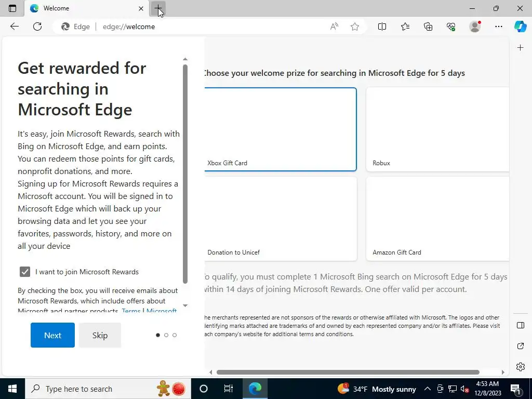Open the Microsoft privacy link

pos(162,311)
